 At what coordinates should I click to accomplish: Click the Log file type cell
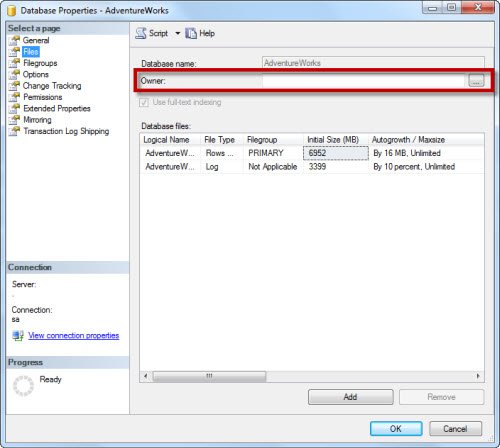pos(222,167)
